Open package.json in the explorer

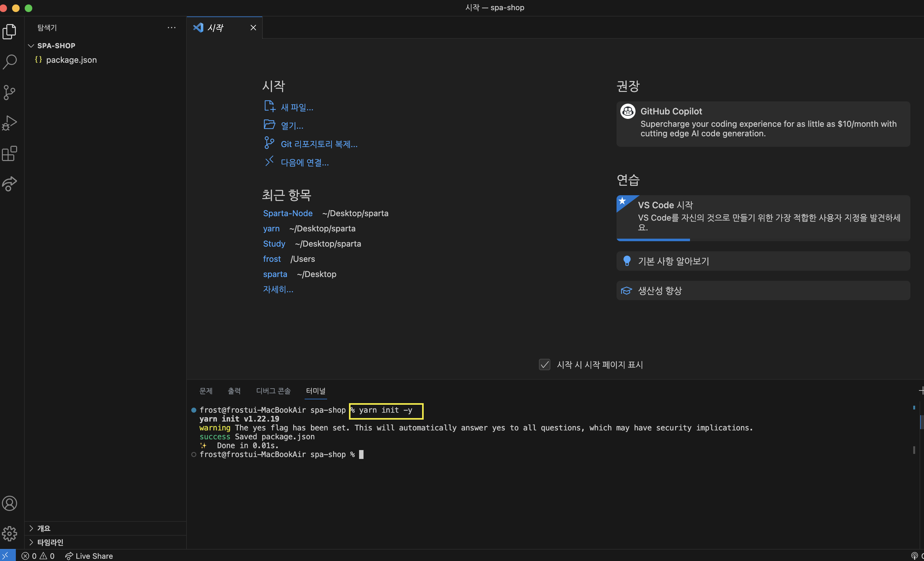pyautogui.click(x=71, y=60)
